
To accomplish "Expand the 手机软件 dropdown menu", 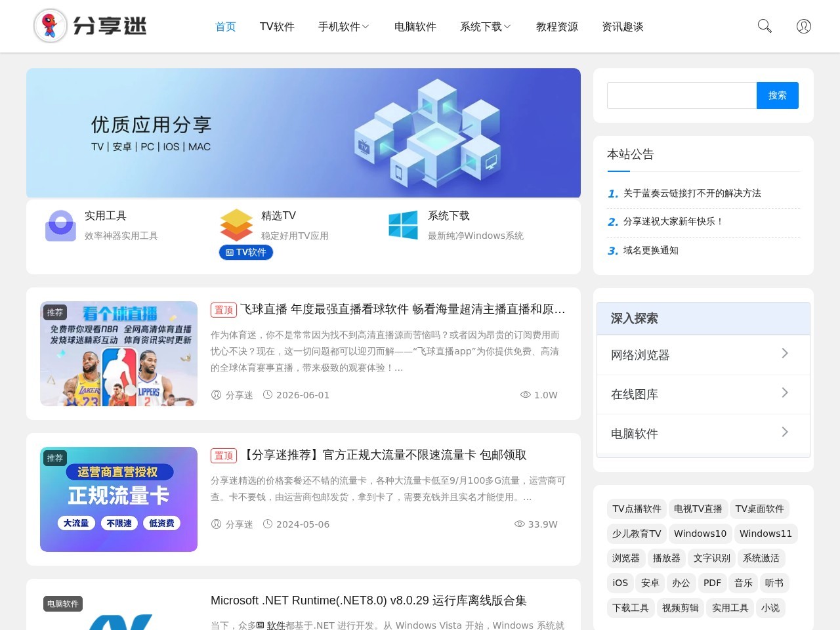I will [343, 27].
